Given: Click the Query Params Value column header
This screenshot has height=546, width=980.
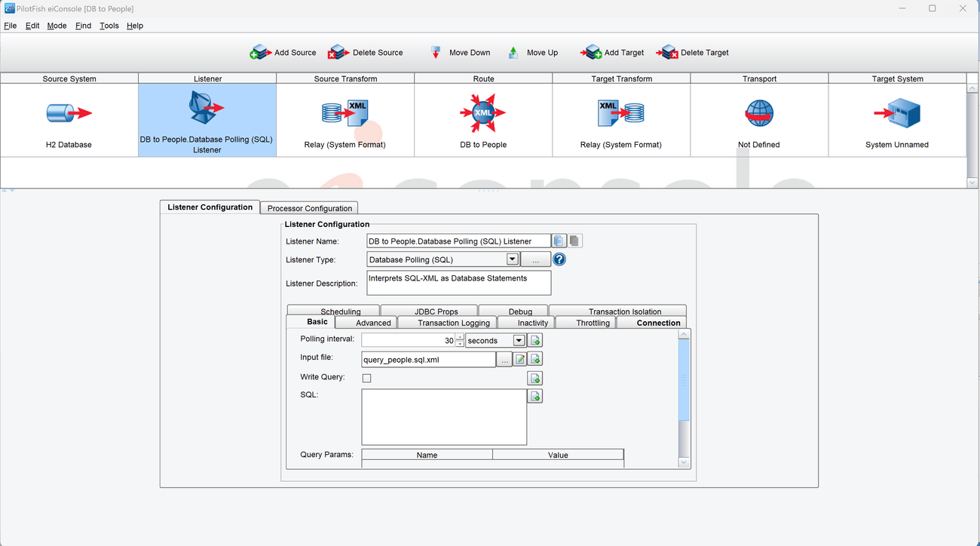Looking at the screenshot, I should point(558,455).
